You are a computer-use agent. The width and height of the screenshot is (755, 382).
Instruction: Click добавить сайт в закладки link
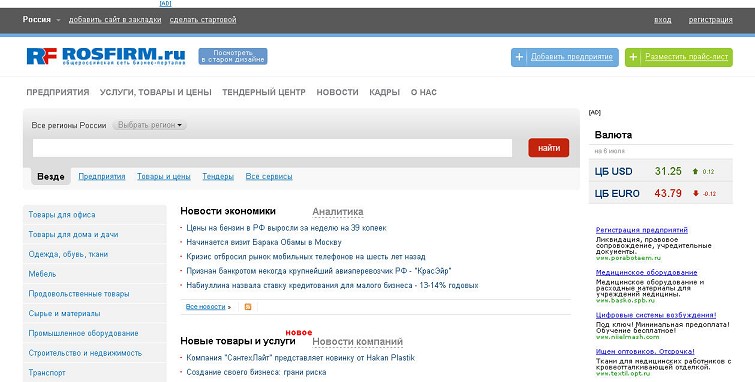(x=115, y=20)
